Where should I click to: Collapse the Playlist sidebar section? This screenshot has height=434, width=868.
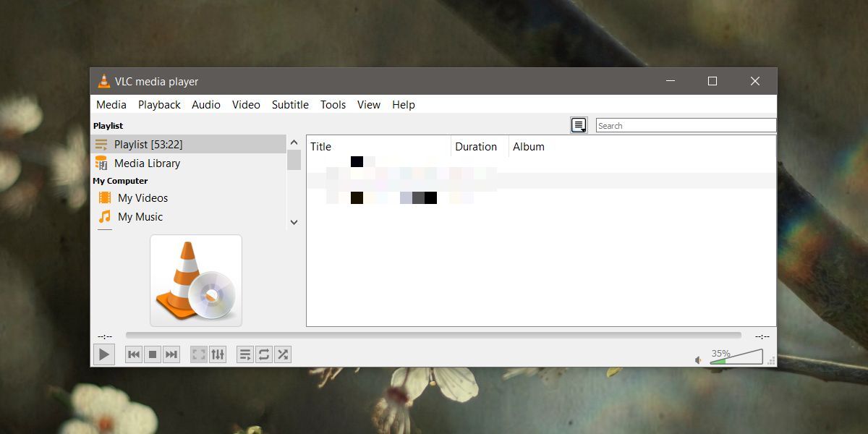(109, 125)
